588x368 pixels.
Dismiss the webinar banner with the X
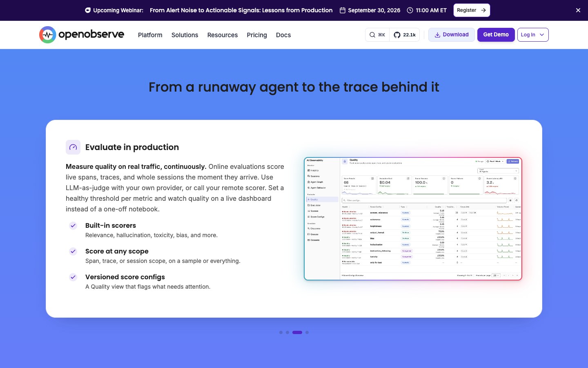[x=578, y=10]
